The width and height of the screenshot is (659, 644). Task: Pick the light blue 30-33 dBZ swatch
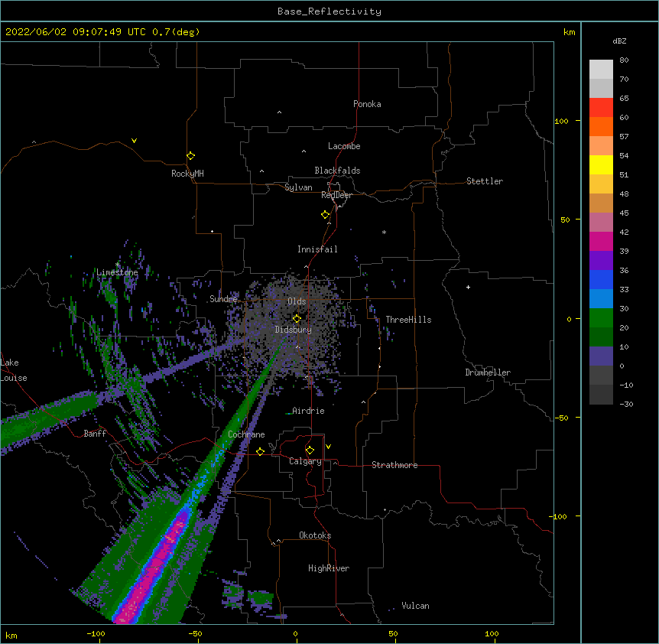pos(601,299)
